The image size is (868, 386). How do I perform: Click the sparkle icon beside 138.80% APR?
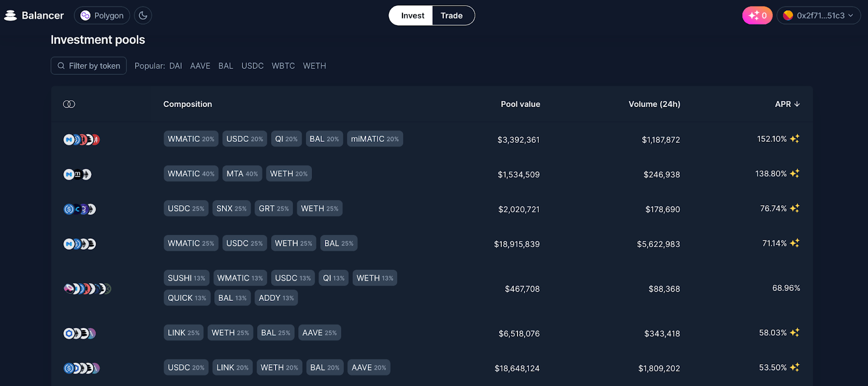coord(795,174)
